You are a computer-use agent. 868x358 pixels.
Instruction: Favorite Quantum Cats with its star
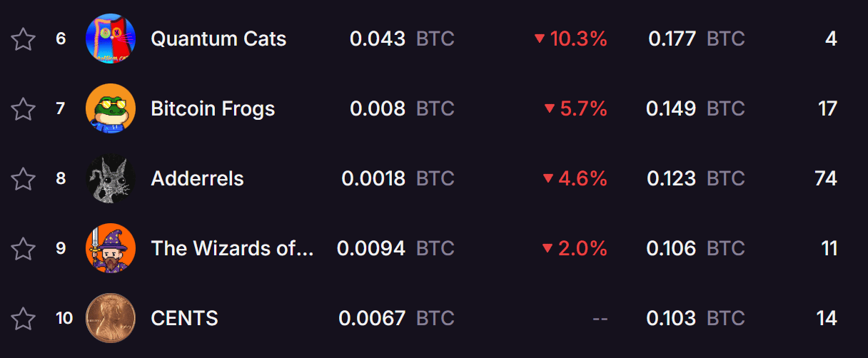click(24, 39)
